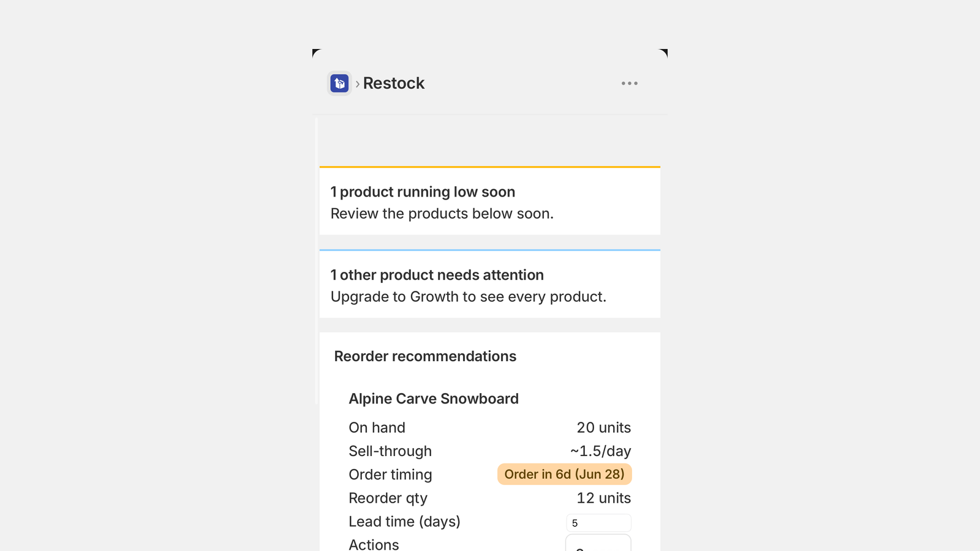Open the three-dot more options menu
The width and height of the screenshot is (980, 551).
click(630, 83)
